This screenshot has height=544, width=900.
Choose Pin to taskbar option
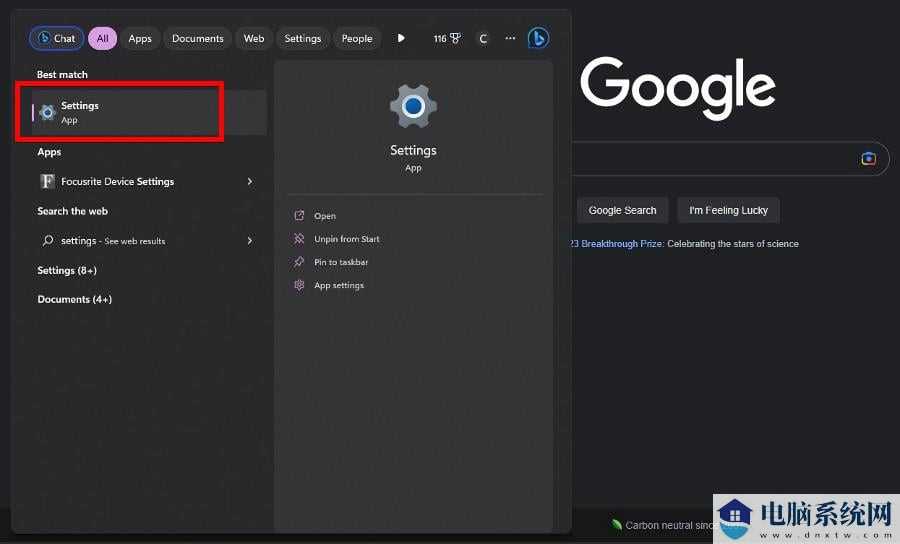point(340,262)
